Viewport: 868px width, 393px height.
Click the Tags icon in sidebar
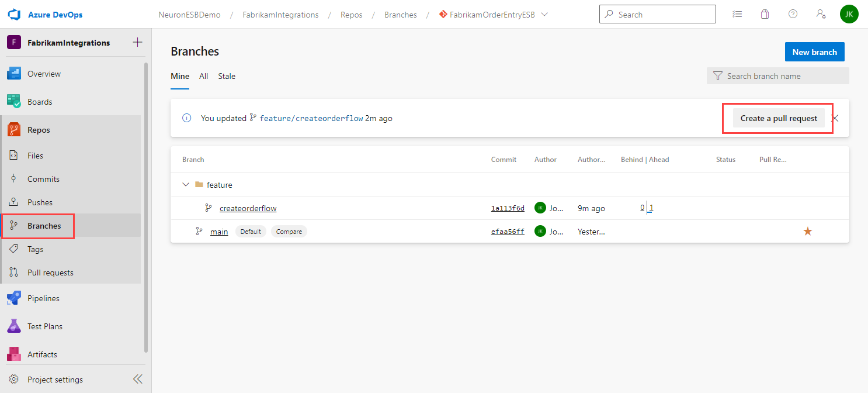click(x=14, y=249)
